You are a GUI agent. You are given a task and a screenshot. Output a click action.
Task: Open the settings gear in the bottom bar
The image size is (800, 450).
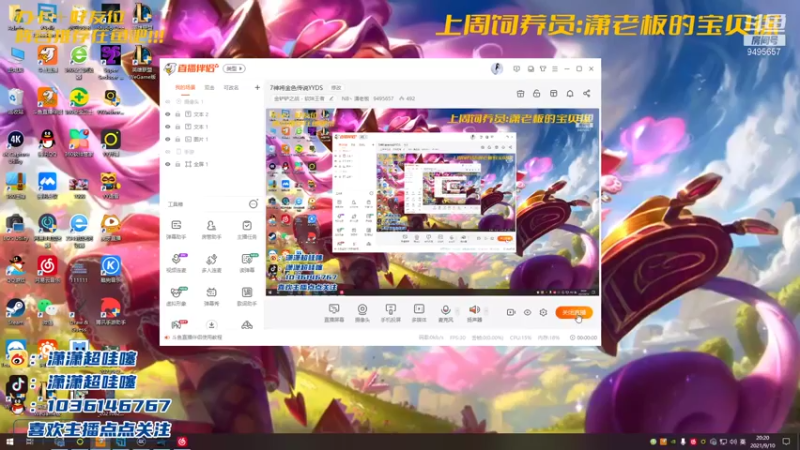543,312
